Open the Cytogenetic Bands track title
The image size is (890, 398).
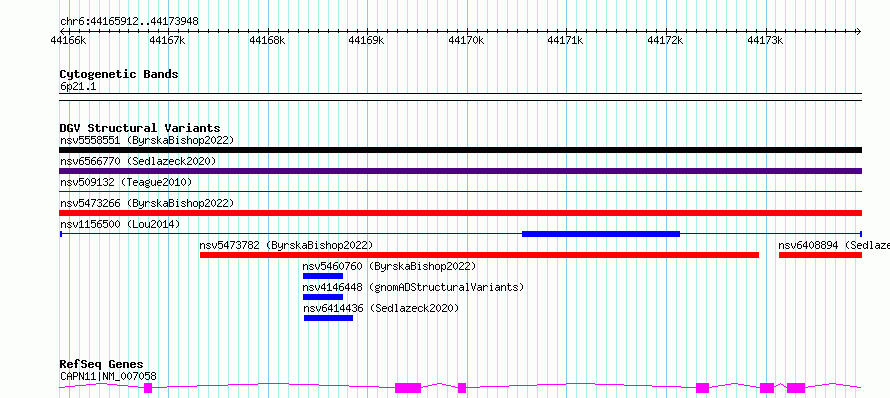pyautogui.click(x=119, y=74)
